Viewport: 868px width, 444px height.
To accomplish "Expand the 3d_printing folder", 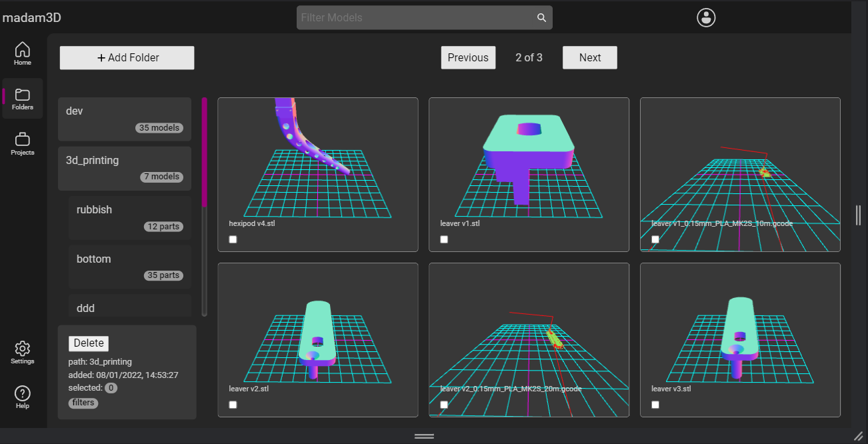I will point(125,168).
